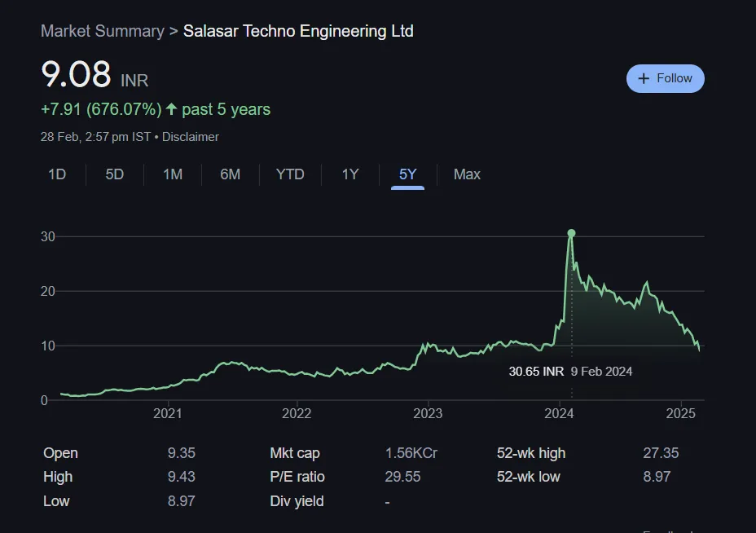The height and width of the screenshot is (533, 756).
Task: Click the Follow button
Action: 665,78
